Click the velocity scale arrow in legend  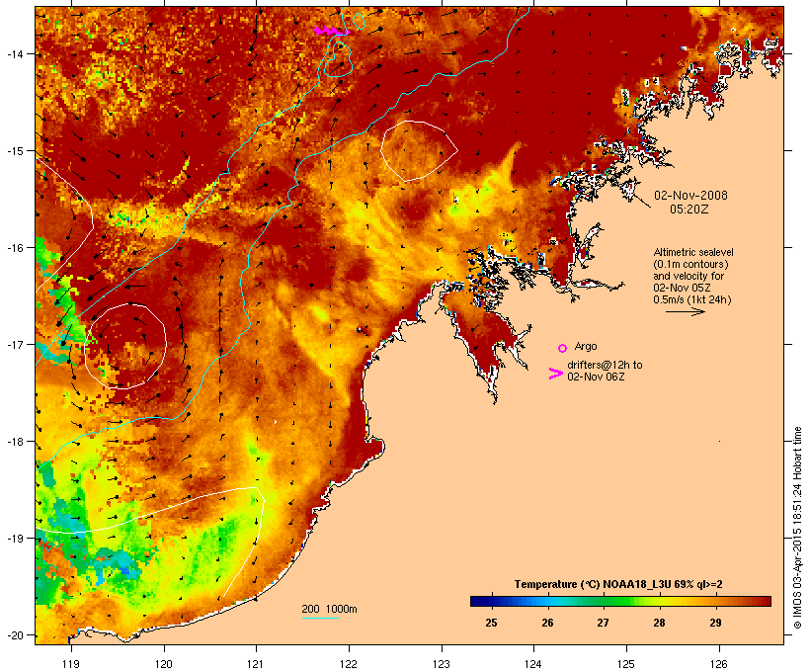click(685, 311)
